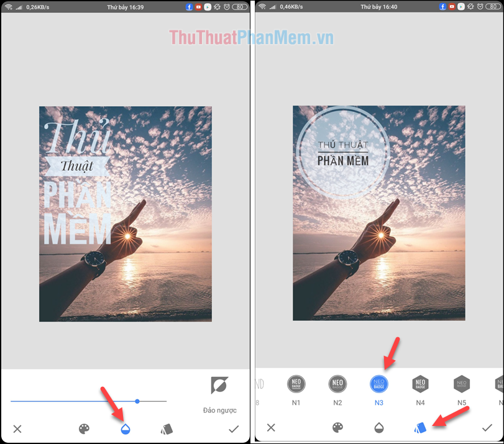Screen dimensions: 504x444
Task: Switch to the N5 badge style
Action: pyautogui.click(x=462, y=383)
